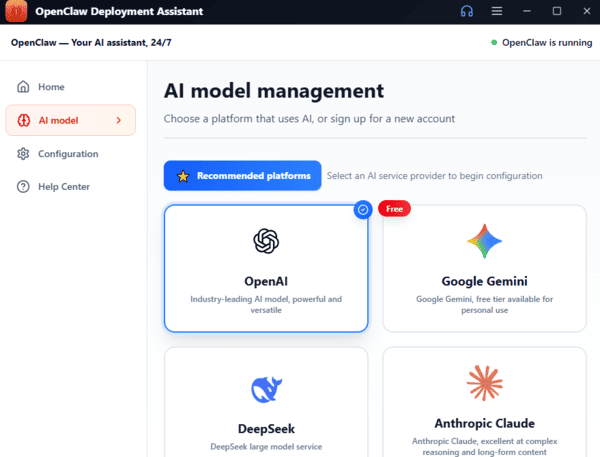Click 'Choose a platform that uses AI' subtitle
This screenshot has width=600, height=457.
click(309, 119)
